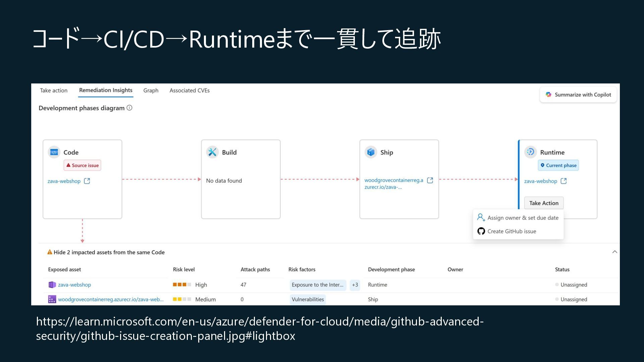Select Assign owner & set due date
Screen dimensions: 644x362
(523, 218)
